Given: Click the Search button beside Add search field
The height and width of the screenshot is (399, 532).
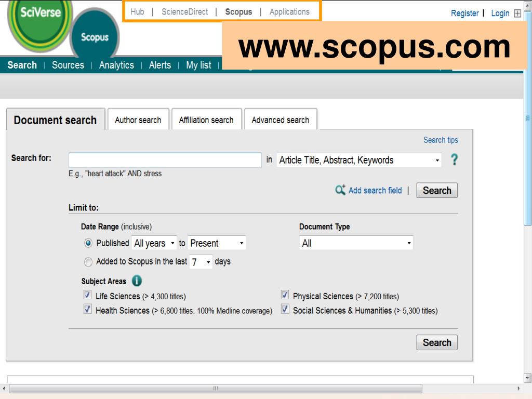Looking at the screenshot, I should tap(437, 190).
